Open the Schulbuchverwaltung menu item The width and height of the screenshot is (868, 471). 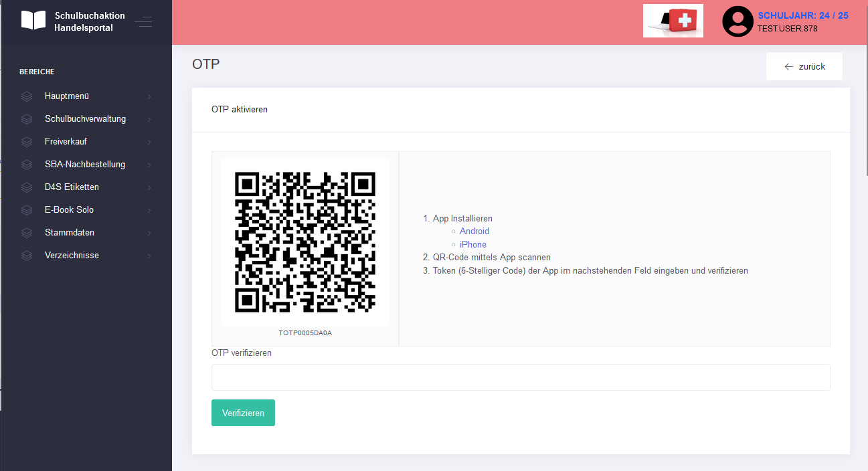[86, 119]
